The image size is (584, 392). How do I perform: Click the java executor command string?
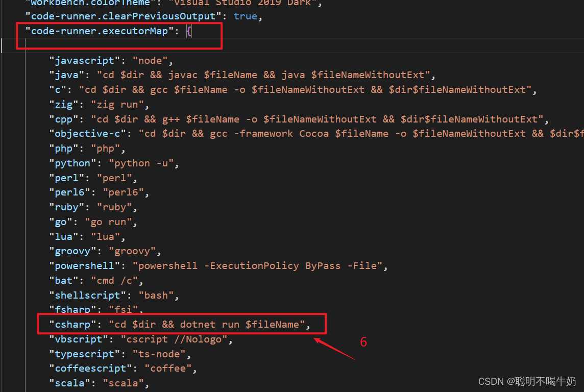pyautogui.click(x=265, y=75)
